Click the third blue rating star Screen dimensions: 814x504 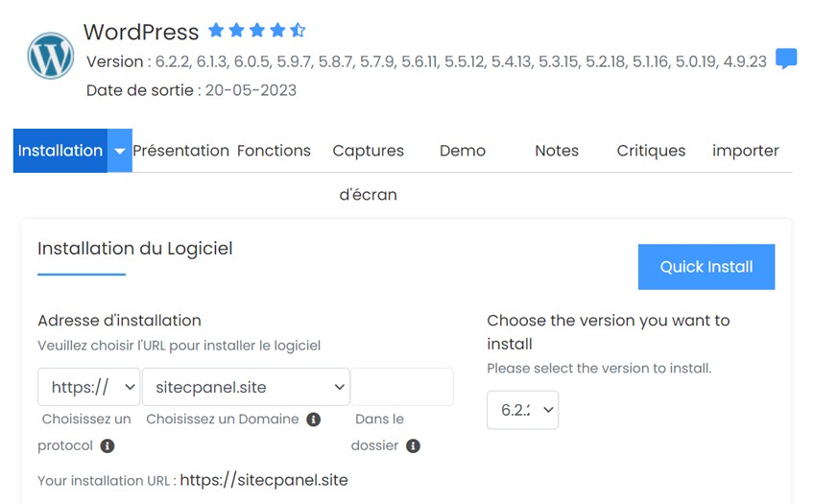click(257, 30)
